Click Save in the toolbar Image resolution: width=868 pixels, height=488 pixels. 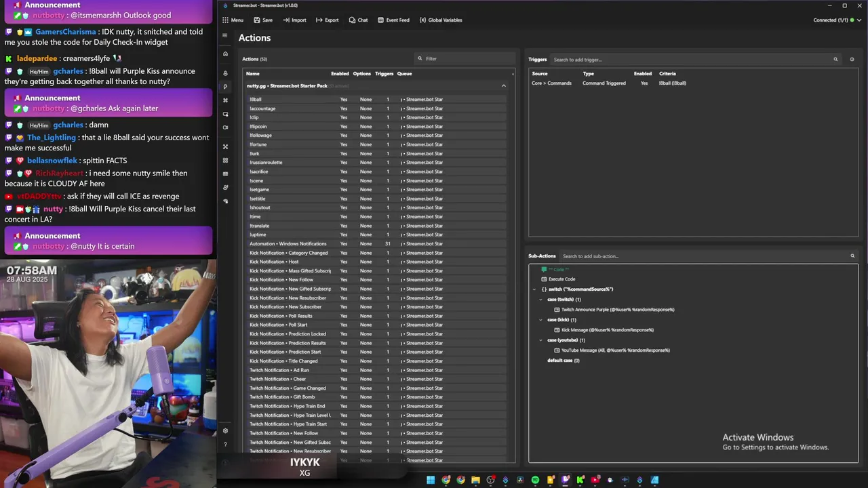pyautogui.click(x=262, y=20)
